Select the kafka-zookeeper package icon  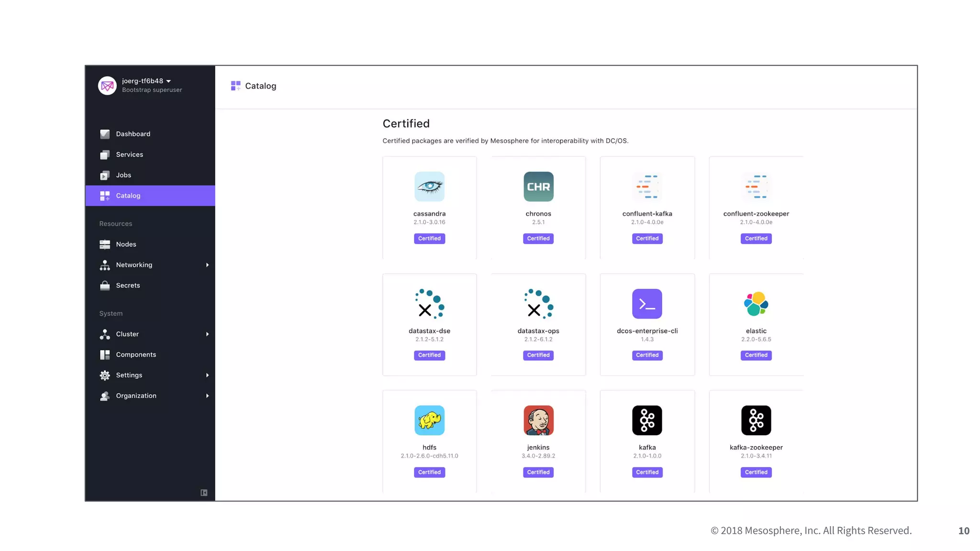coord(756,420)
